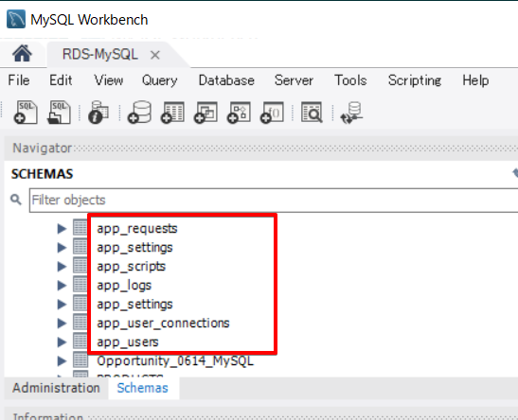Open the Help menu

(475, 80)
